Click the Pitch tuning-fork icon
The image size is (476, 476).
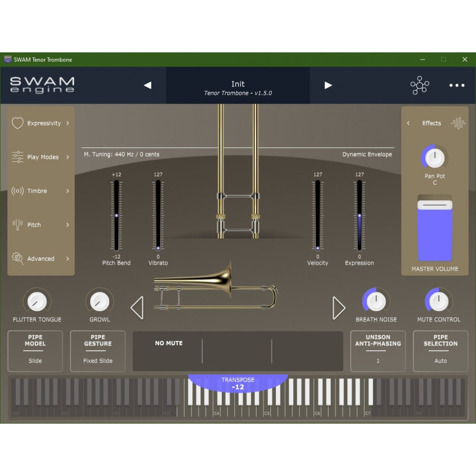[x=17, y=225]
